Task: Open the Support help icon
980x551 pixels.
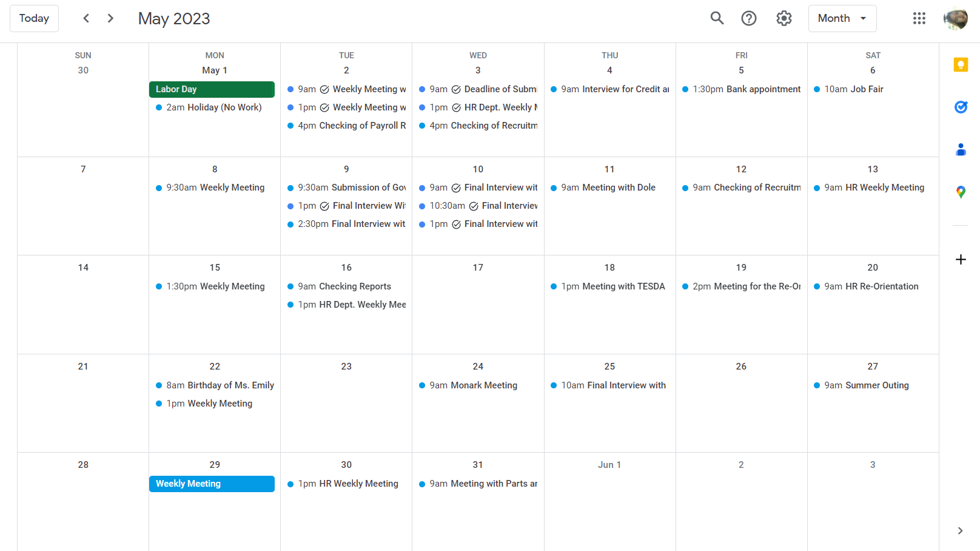Action: point(749,18)
